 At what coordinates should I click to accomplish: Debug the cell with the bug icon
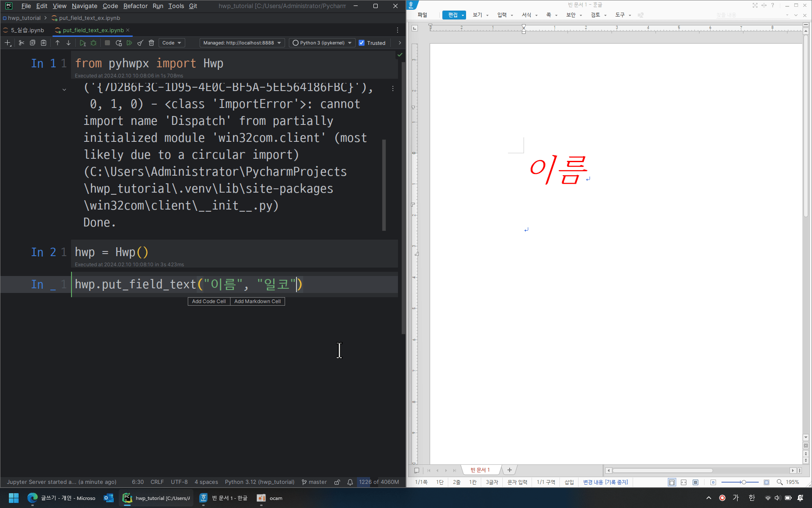pos(93,43)
